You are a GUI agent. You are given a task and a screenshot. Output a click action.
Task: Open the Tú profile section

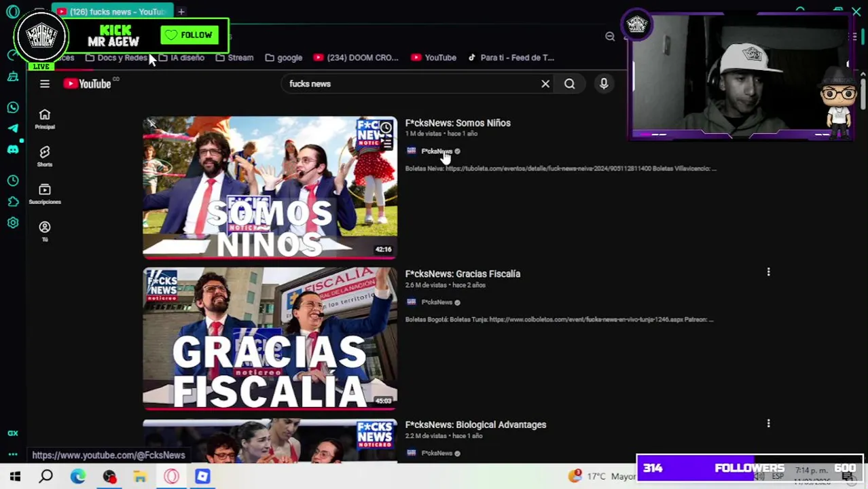click(45, 231)
